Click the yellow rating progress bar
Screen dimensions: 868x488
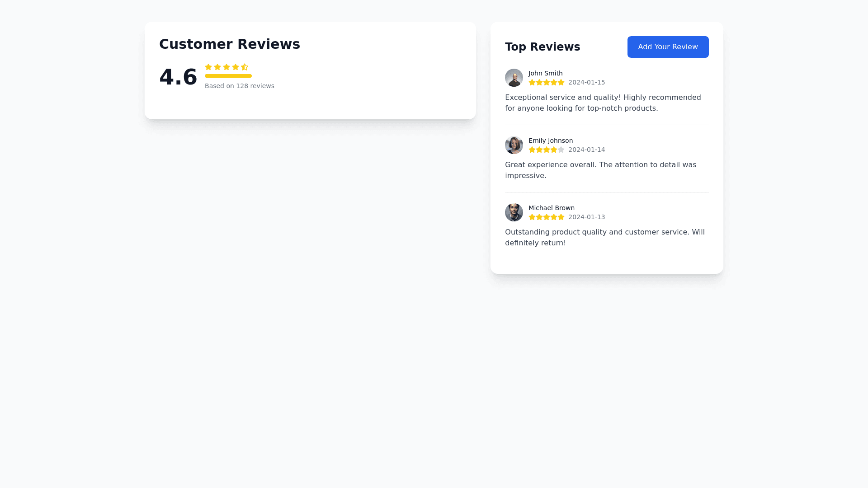(228, 76)
